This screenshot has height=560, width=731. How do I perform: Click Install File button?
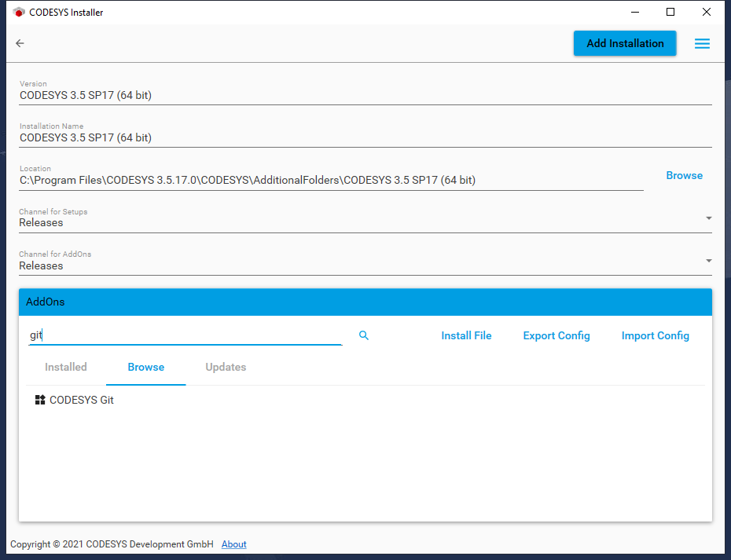click(x=466, y=335)
